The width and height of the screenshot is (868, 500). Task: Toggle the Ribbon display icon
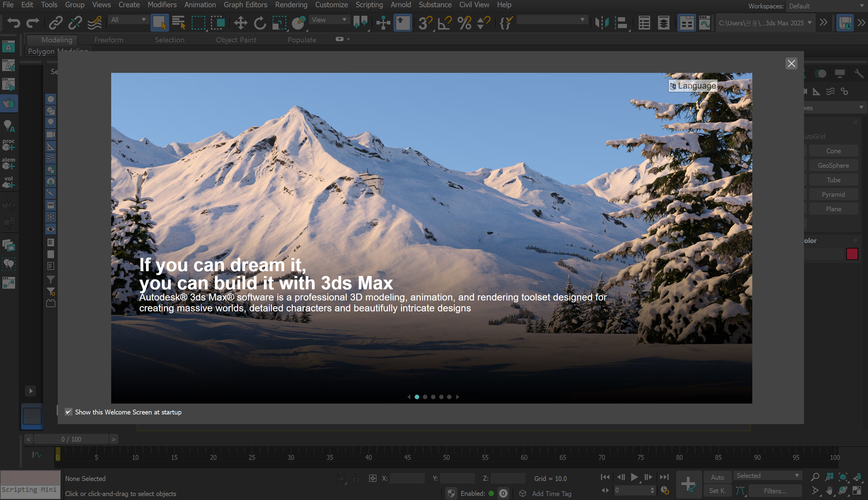686,23
